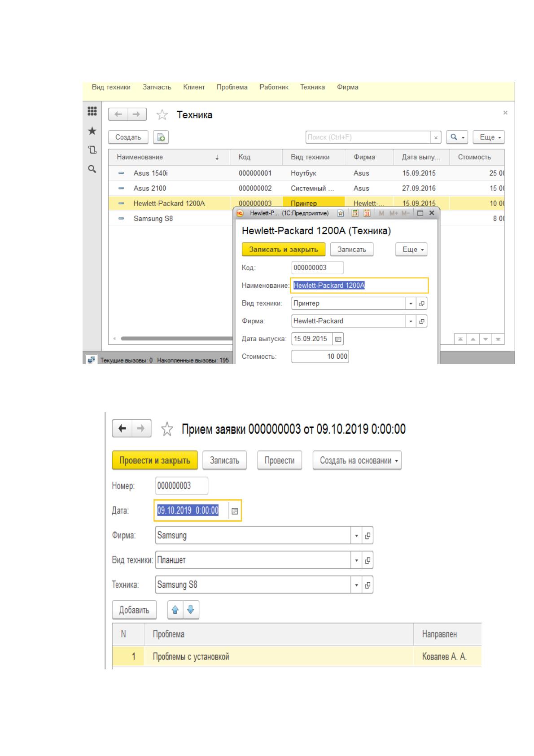The image size is (534, 756).
Task: Open the Запчасть menu item
Action: pos(157,87)
